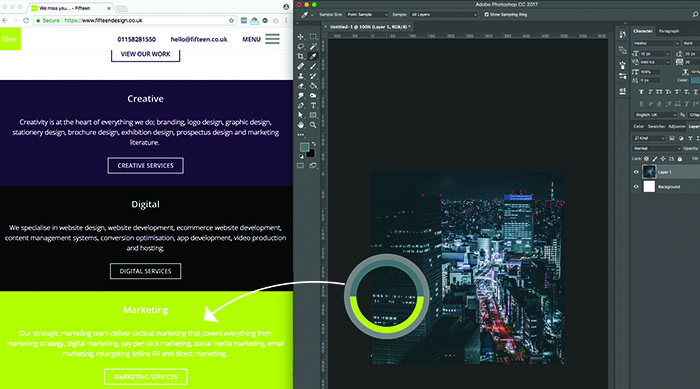Select the Horizontal Type tool

tap(313, 105)
